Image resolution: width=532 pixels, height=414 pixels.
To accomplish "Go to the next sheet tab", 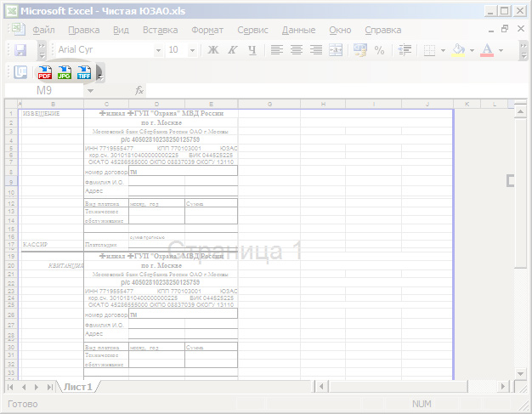I will 37,387.
